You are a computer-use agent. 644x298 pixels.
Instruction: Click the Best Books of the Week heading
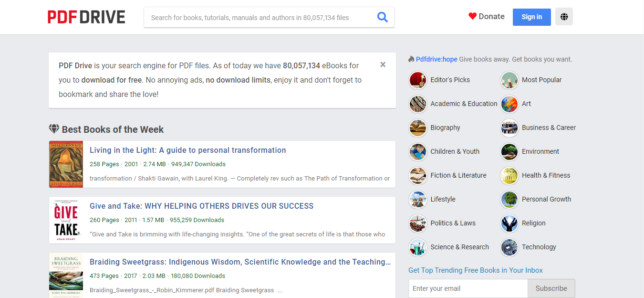pos(113,129)
